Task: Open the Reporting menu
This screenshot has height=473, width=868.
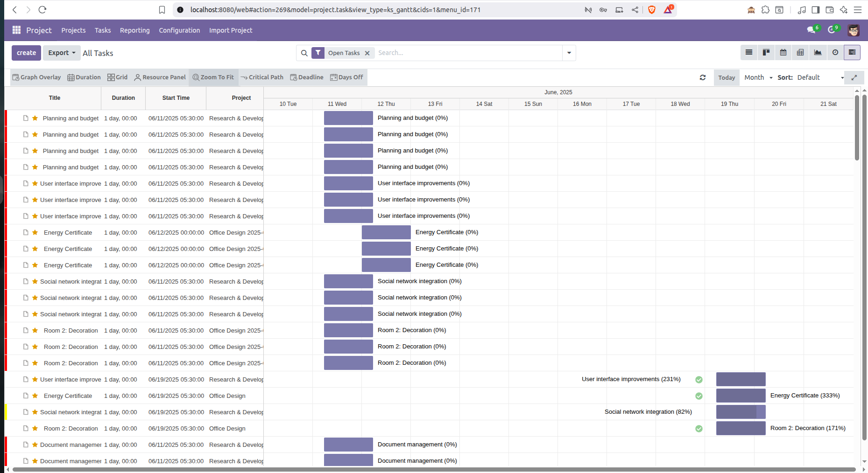Action: click(134, 30)
